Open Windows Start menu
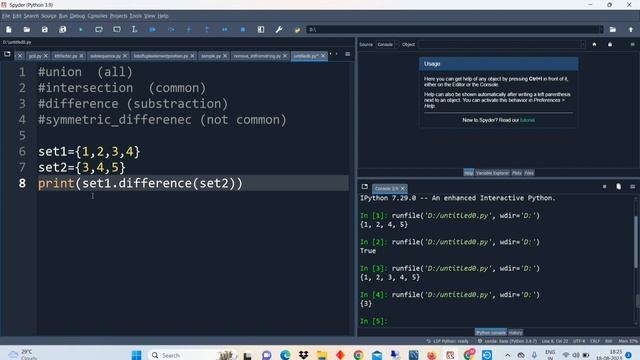Viewport: 640px width, 360px height. pos(136,355)
